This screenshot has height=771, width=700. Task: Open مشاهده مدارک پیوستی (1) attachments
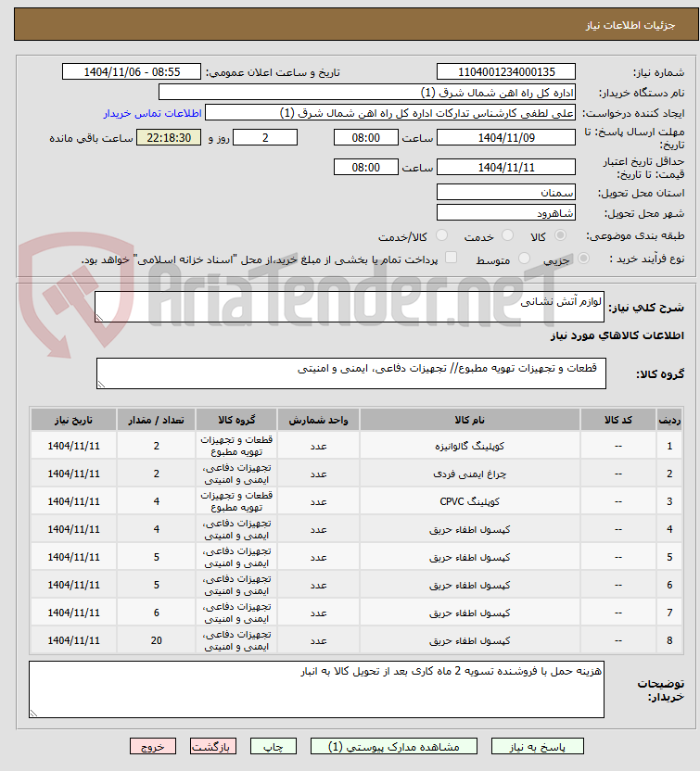tap(393, 746)
